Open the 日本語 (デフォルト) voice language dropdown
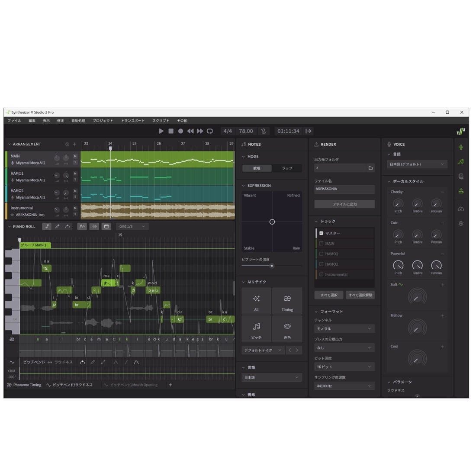This screenshot has width=476, height=476. (x=417, y=164)
